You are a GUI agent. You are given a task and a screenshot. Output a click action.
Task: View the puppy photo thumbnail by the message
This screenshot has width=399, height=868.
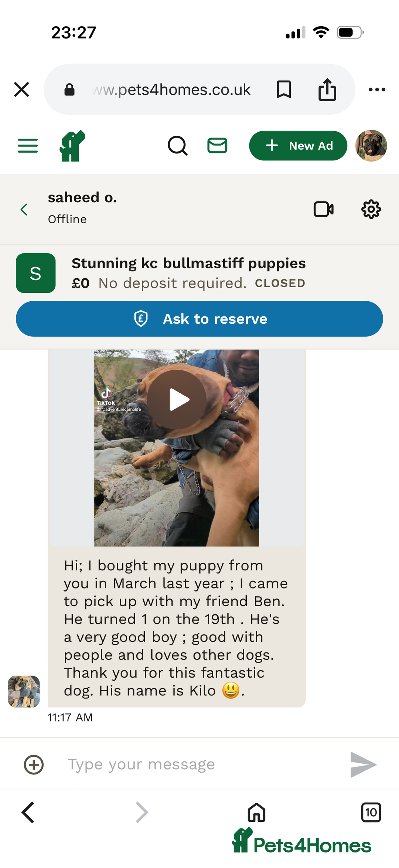pos(23,691)
